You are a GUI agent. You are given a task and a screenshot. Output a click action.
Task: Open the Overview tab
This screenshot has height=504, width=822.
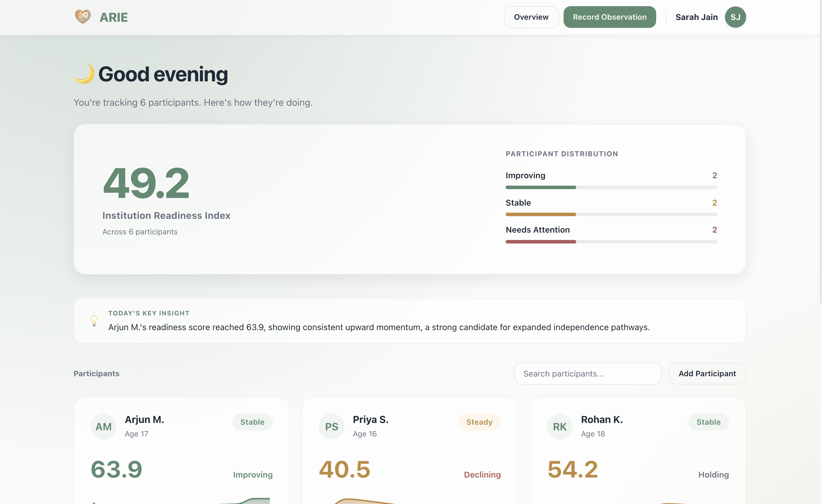pos(531,17)
